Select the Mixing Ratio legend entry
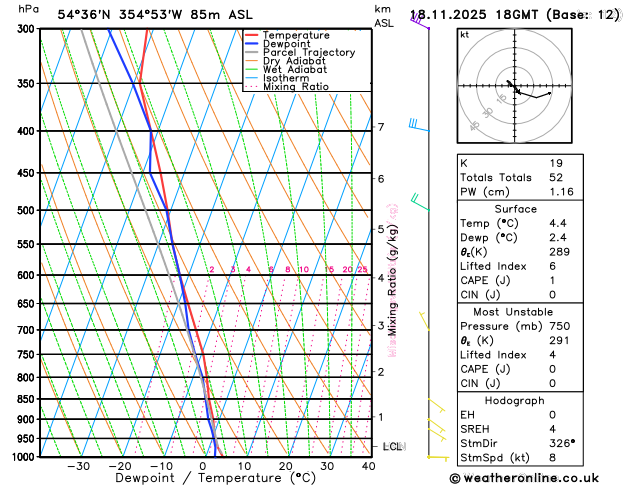This screenshot has width=629, height=486. coord(287,87)
